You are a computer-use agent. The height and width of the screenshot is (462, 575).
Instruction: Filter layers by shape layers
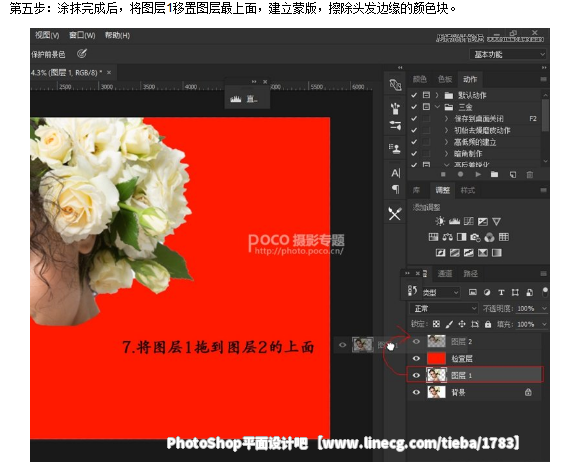(515, 292)
